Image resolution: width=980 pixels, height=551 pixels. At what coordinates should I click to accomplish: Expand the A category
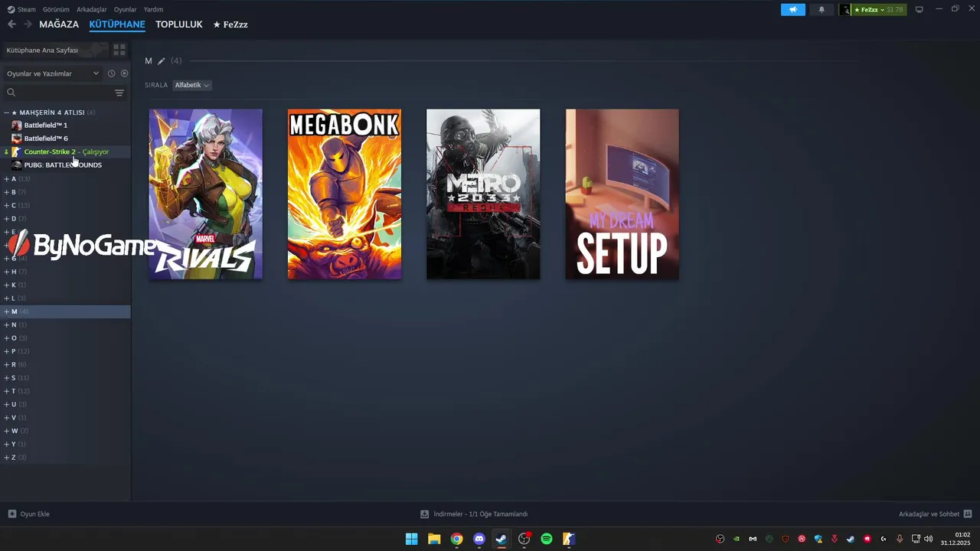(6, 179)
